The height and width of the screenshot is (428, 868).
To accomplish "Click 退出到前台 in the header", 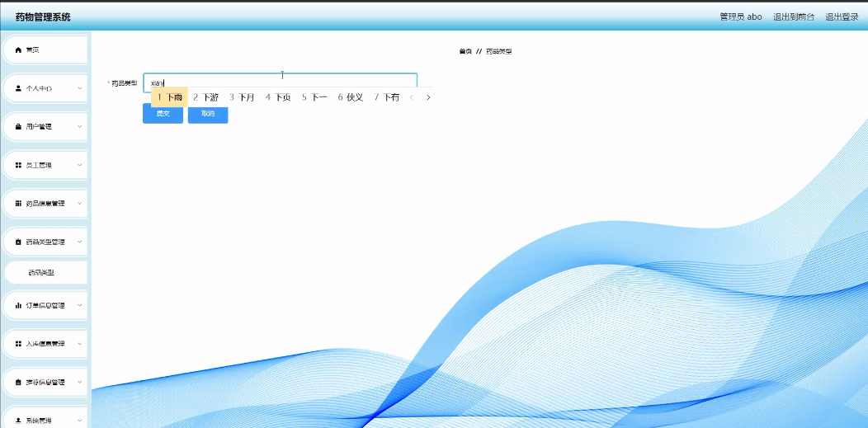I will point(794,17).
